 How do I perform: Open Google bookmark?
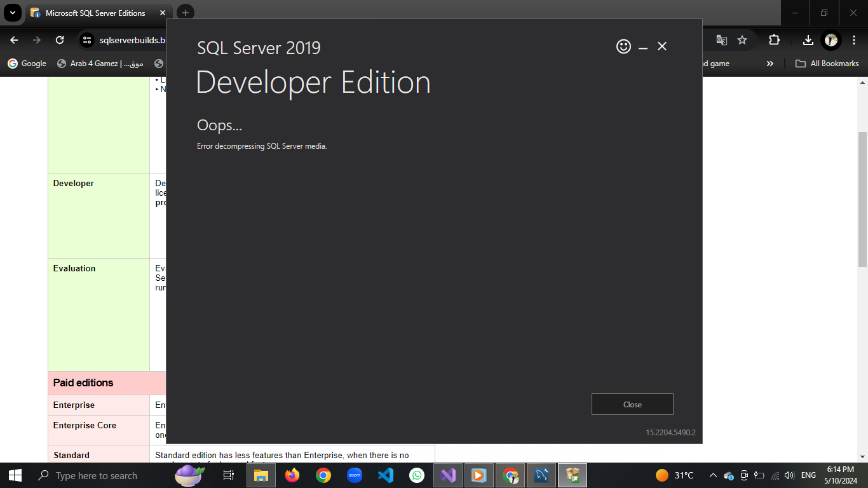point(27,64)
